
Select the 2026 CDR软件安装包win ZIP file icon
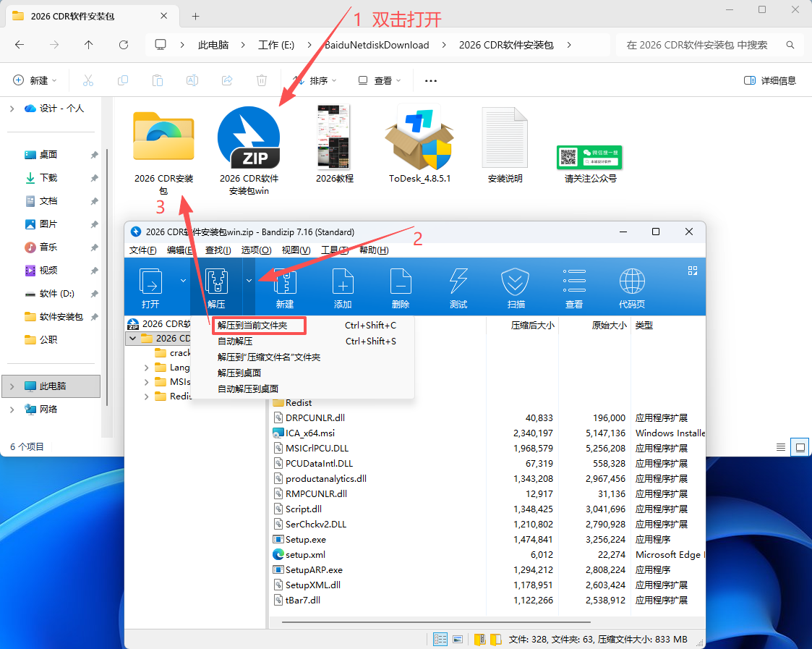(x=249, y=138)
